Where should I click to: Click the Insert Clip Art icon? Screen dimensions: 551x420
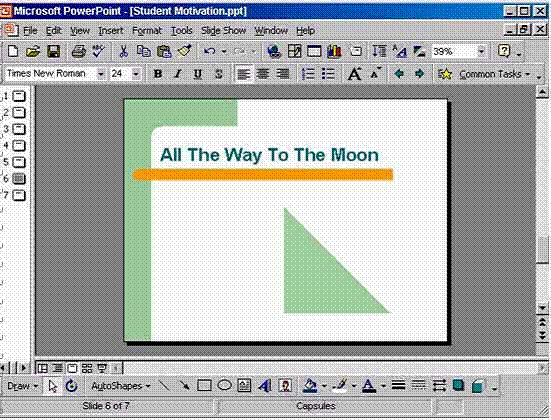285,386
